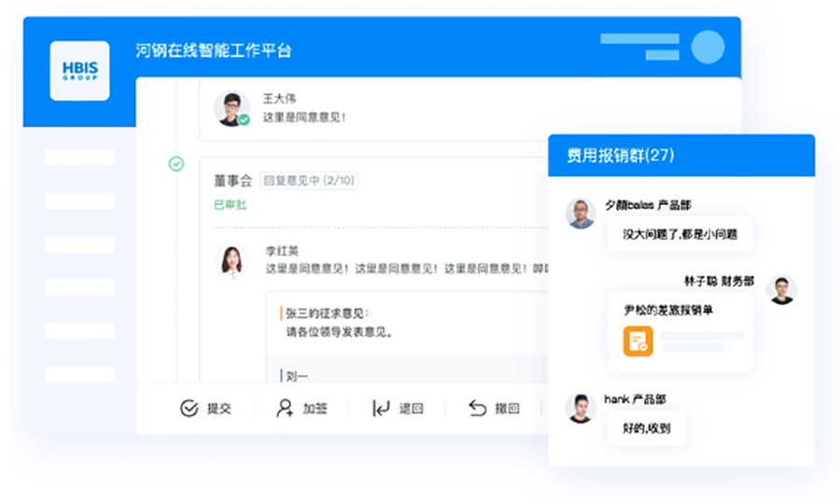The height and width of the screenshot is (504, 840).
Task: Click the 费用报销群(27) chat header
Action: 681,155
